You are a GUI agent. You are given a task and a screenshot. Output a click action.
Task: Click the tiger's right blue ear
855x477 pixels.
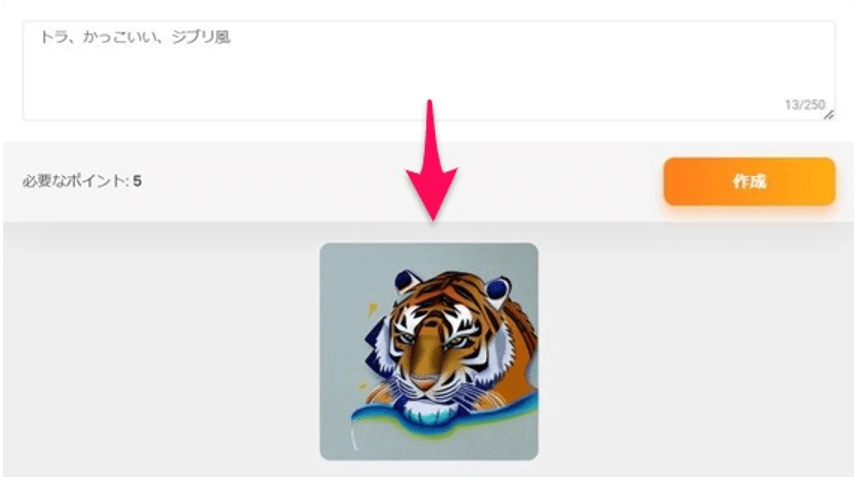coord(497,288)
